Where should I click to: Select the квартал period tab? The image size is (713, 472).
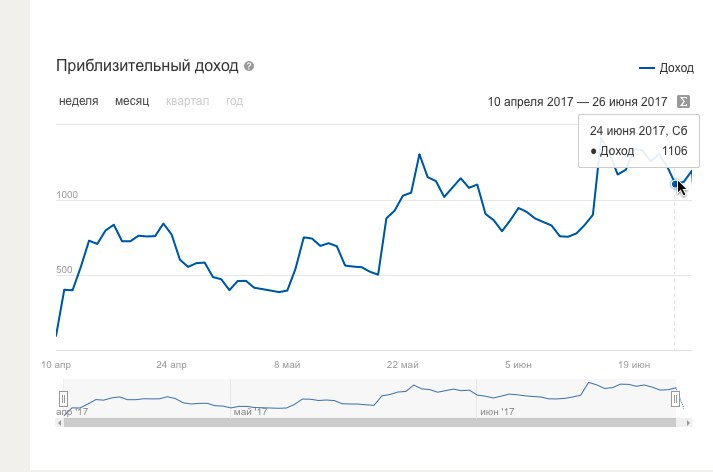(187, 101)
